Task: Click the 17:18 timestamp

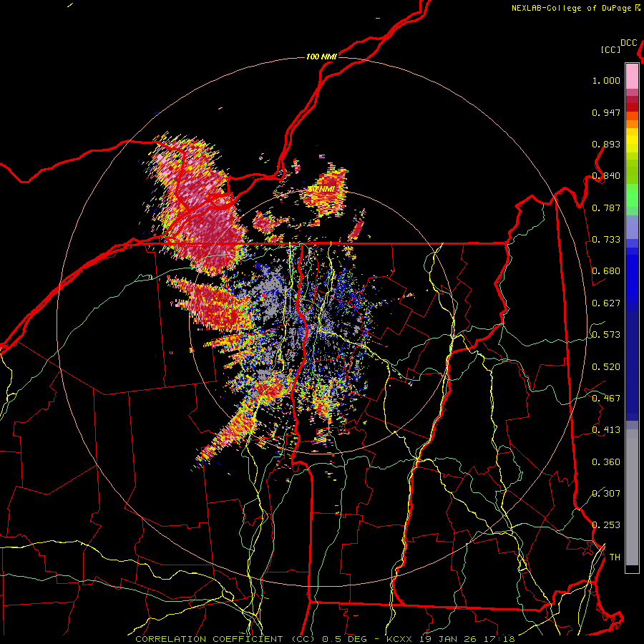Action: coord(499,639)
